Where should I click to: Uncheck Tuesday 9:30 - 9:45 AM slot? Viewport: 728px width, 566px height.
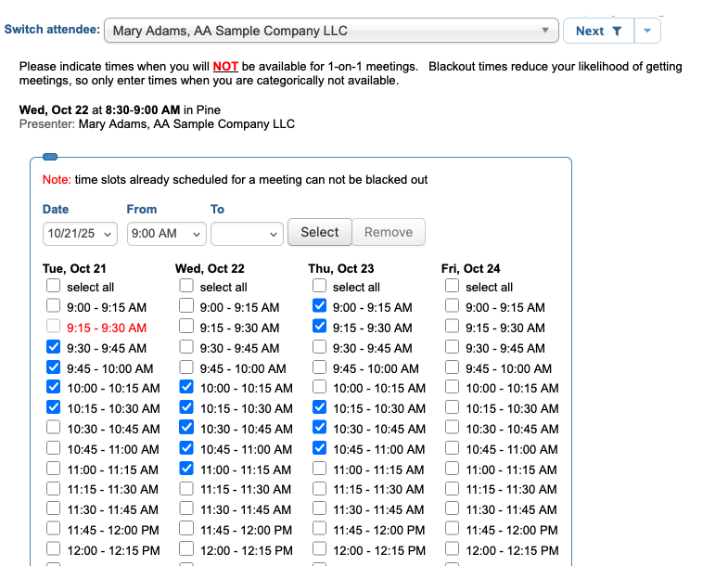point(54,347)
